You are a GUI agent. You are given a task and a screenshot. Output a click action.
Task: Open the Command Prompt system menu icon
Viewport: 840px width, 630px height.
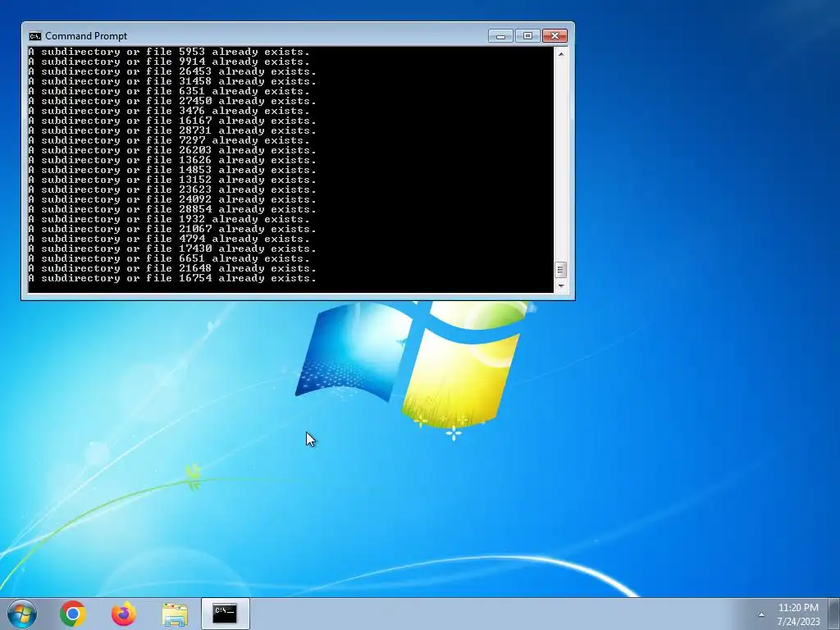[34, 36]
